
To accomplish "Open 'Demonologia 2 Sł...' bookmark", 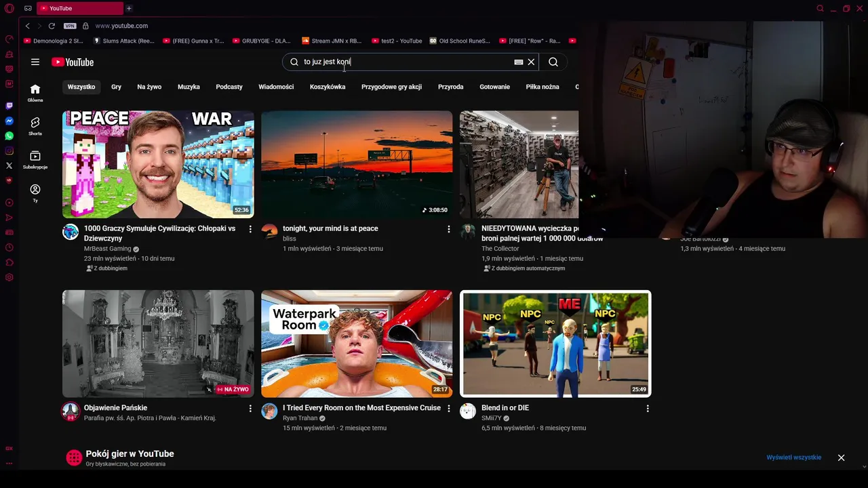I will [x=53, y=41].
